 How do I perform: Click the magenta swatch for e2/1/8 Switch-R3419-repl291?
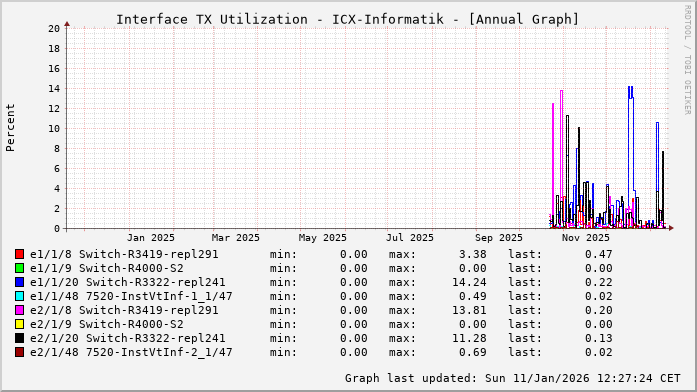(x=19, y=310)
